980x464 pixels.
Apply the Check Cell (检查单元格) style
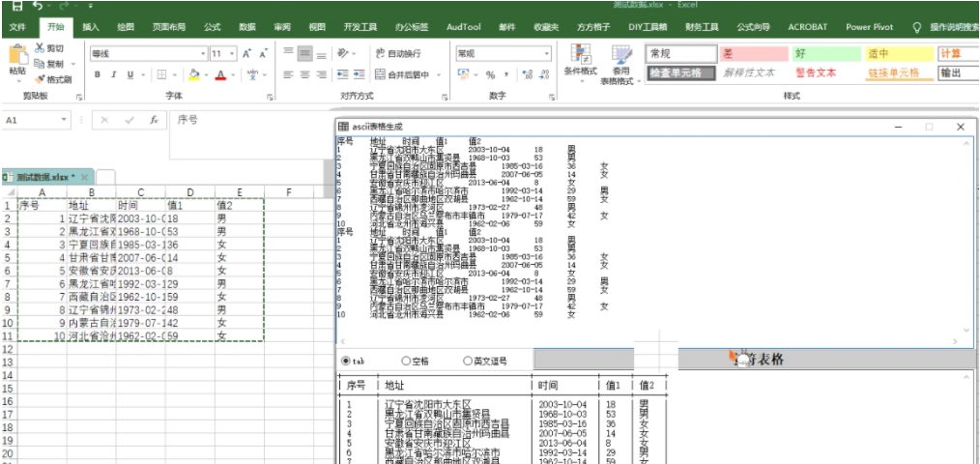click(x=681, y=73)
